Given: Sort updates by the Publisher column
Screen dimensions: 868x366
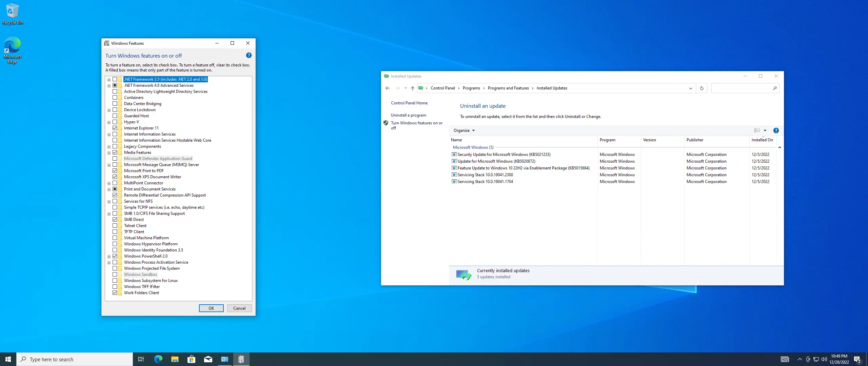Looking at the screenshot, I should [x=695, y=140].
